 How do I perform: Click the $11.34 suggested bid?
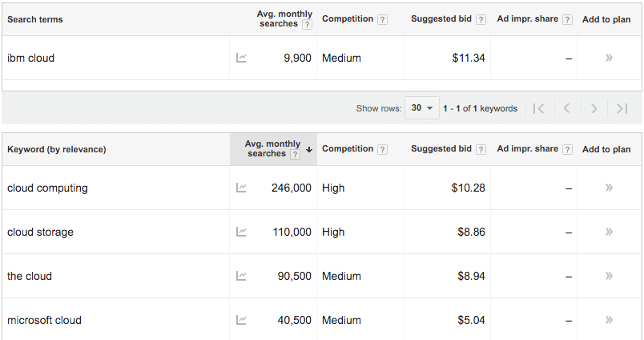(469, 58)
